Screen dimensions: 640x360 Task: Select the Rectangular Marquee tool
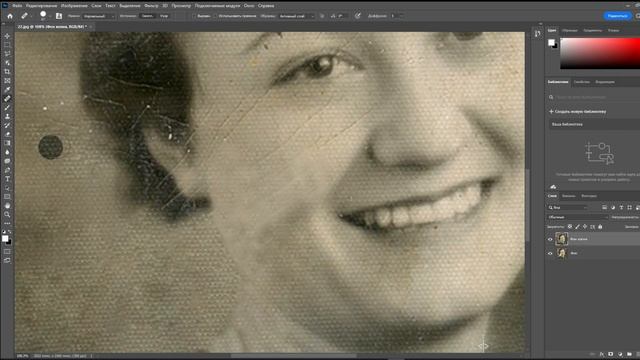coord(7,45)
